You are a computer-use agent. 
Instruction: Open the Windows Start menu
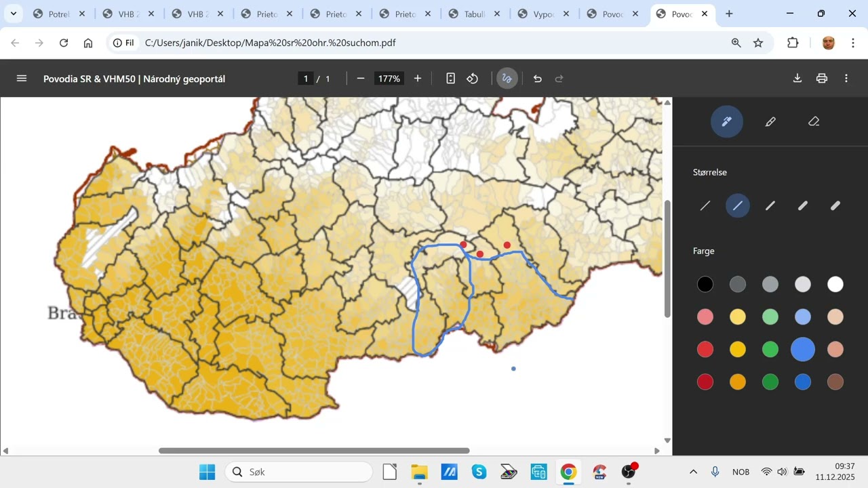click(x=207, y=472)
